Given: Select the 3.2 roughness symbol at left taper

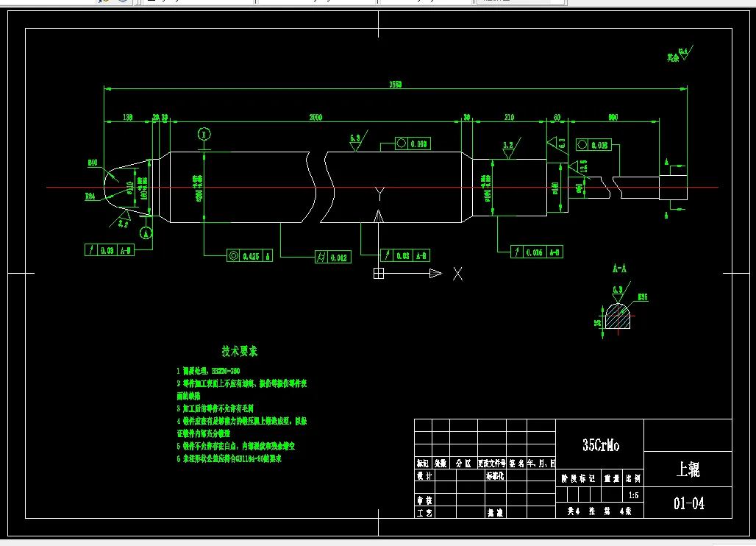Looking at the screenshot, I should [x=121, y=220].
